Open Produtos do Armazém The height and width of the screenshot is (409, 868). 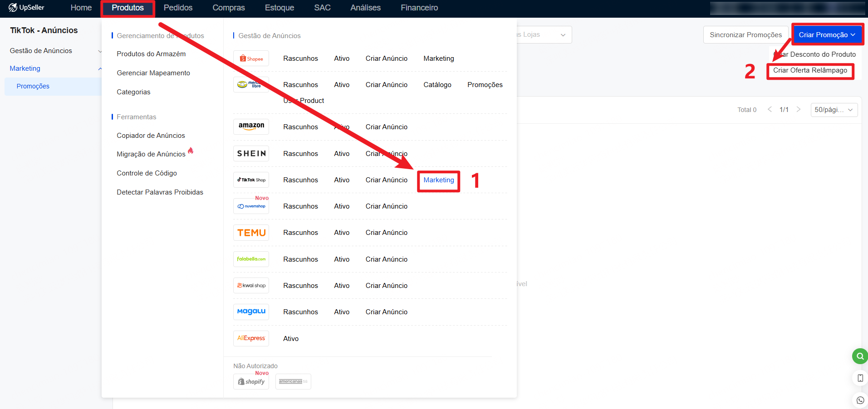tap(151, 54)
